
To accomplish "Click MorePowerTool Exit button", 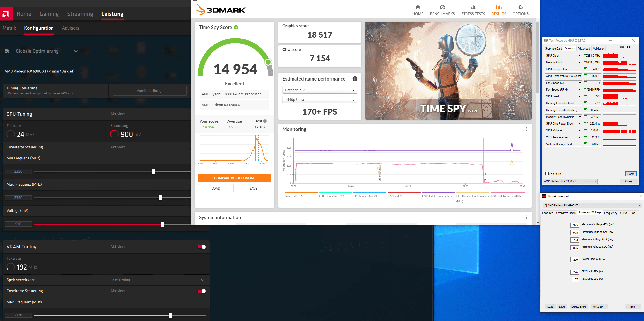I will pyautogui.click(x=633, y=307).
